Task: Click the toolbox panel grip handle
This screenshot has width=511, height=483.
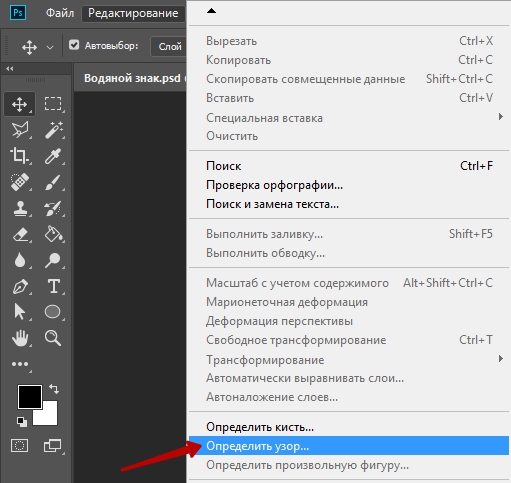Action: (x=35, y=80)
